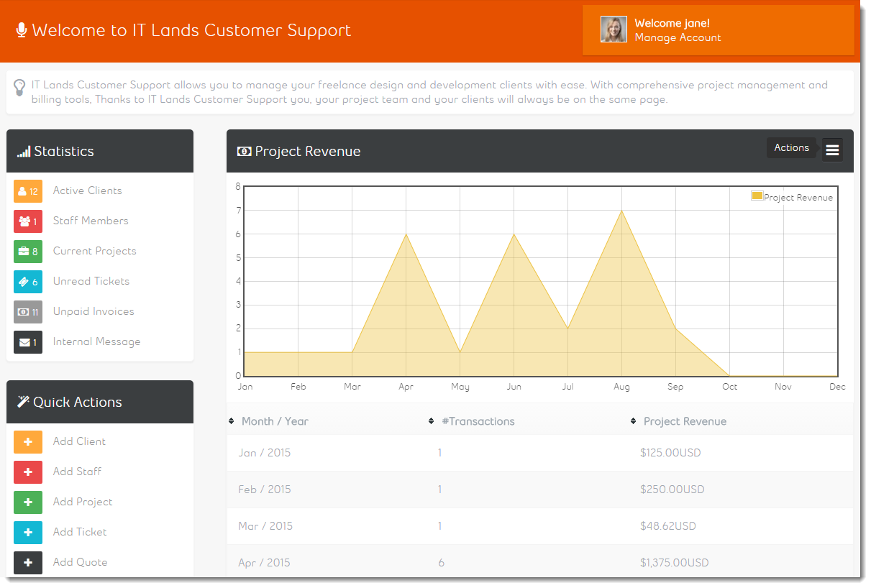Image resolution: width=871 pixels, height=588 pixels.
Task: Toggle Project Revenue legend swatch in chart
Action: pos(757,196)
